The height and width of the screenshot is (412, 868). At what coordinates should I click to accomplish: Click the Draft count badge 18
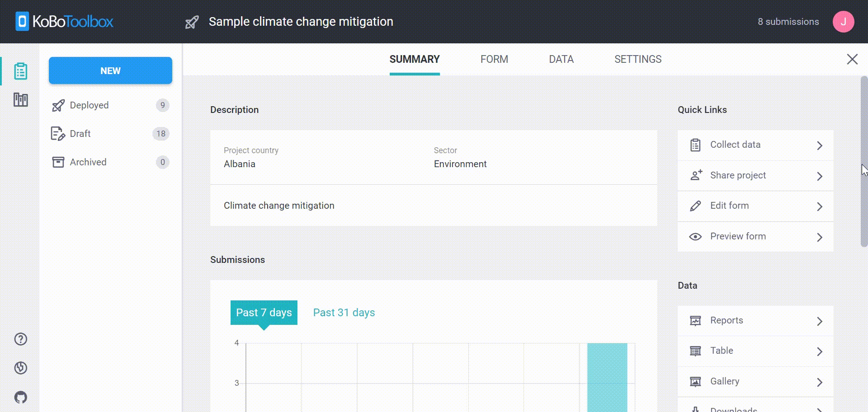[161, 134]
